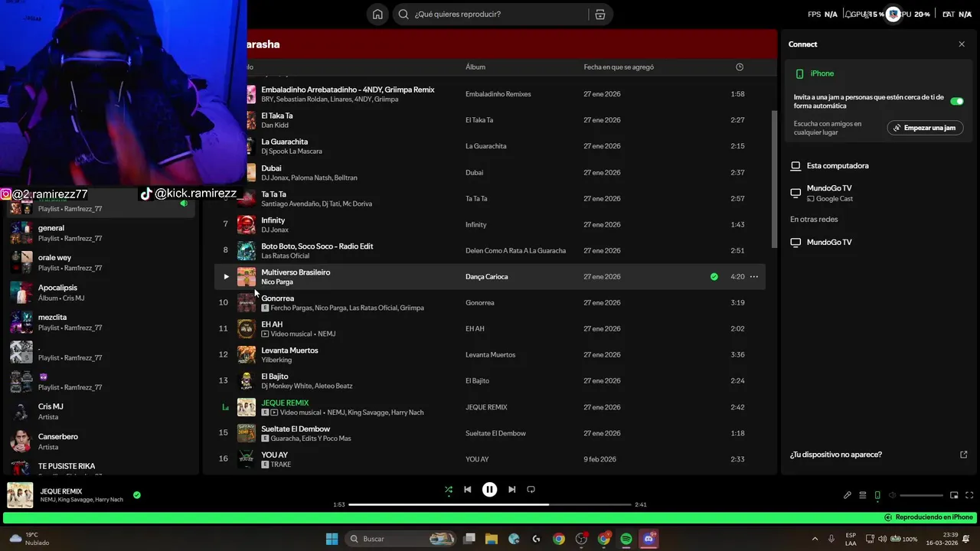This screenshot has height=551, width=980.
Task: Open the lyrics microphone icon
Action: click(848, 495)
